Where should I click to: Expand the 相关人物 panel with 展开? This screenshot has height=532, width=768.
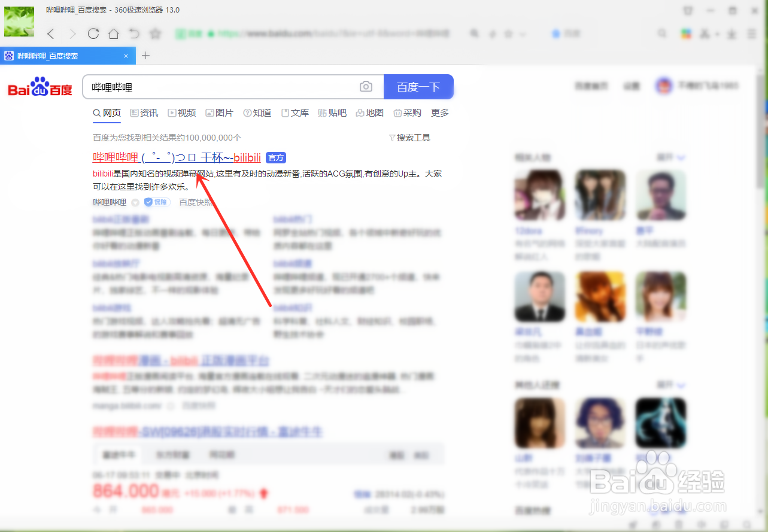[x=670, y=157]
